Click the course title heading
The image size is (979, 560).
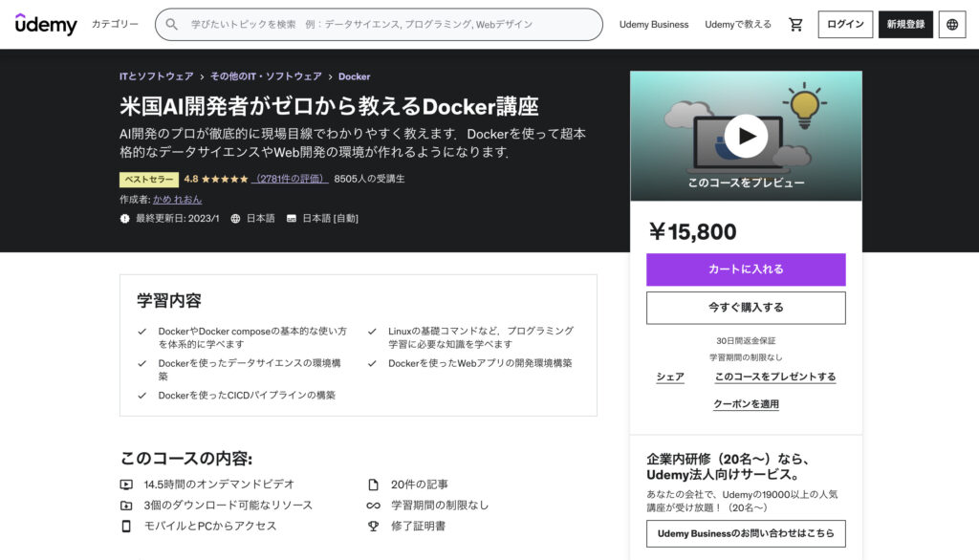(329, 106)
